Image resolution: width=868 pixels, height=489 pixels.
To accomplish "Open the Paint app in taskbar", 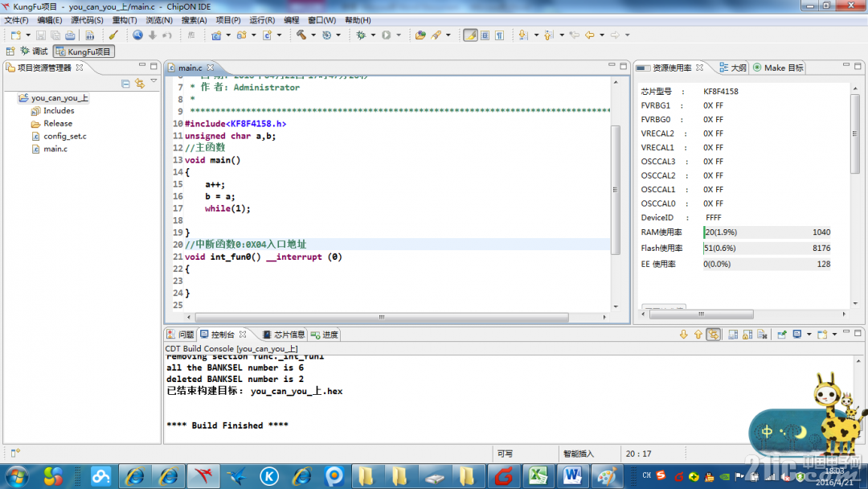I will point(607,476).
